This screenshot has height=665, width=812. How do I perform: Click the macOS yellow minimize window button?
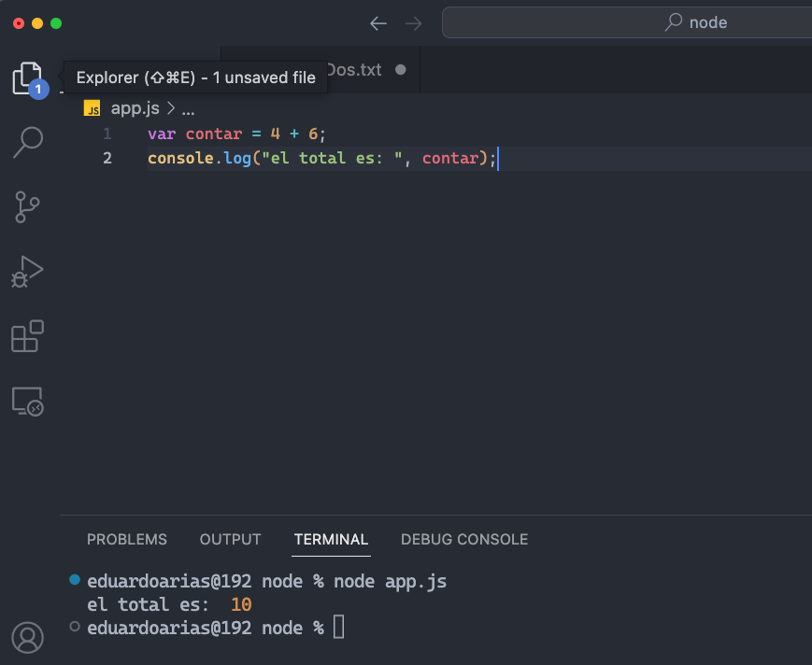(x=37, y=23)
